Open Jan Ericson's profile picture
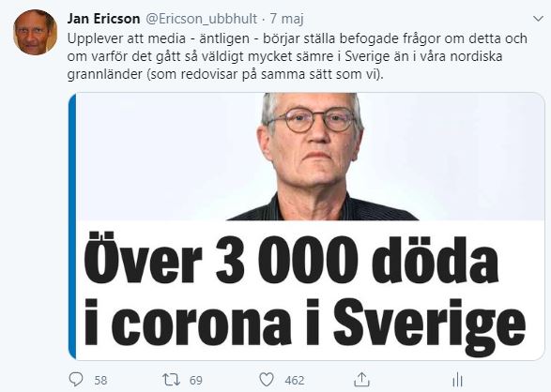 (35, 32)
